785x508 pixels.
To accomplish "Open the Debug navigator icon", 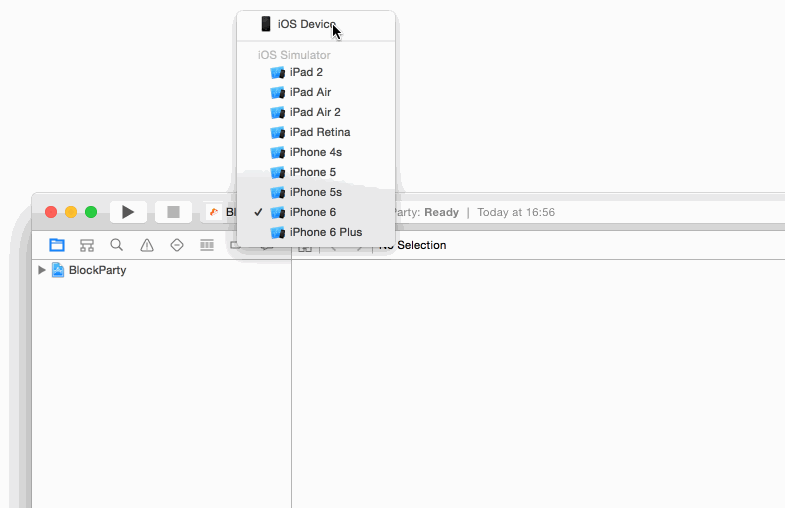I will [207, 245].
